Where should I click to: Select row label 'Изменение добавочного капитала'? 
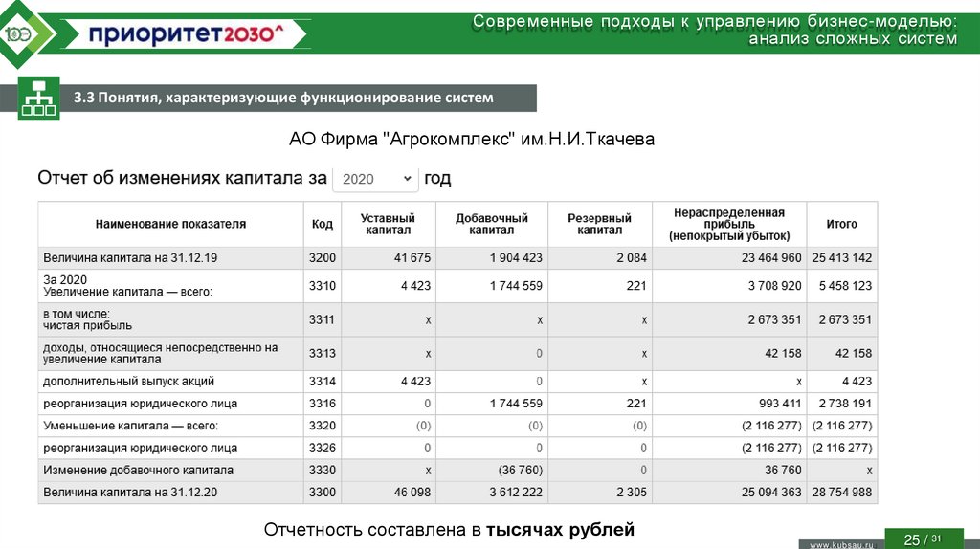(x=138, y=471)
